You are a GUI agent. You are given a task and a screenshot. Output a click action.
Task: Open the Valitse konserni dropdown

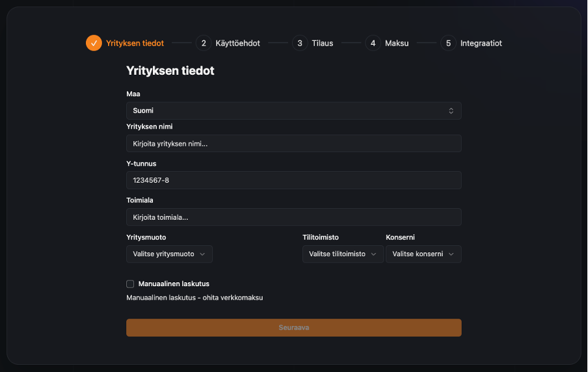point(423,254)
